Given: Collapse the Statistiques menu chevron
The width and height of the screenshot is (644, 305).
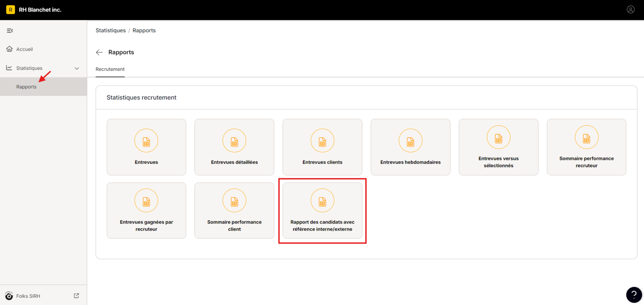Looking at the screenshot, I should point(77,68).
